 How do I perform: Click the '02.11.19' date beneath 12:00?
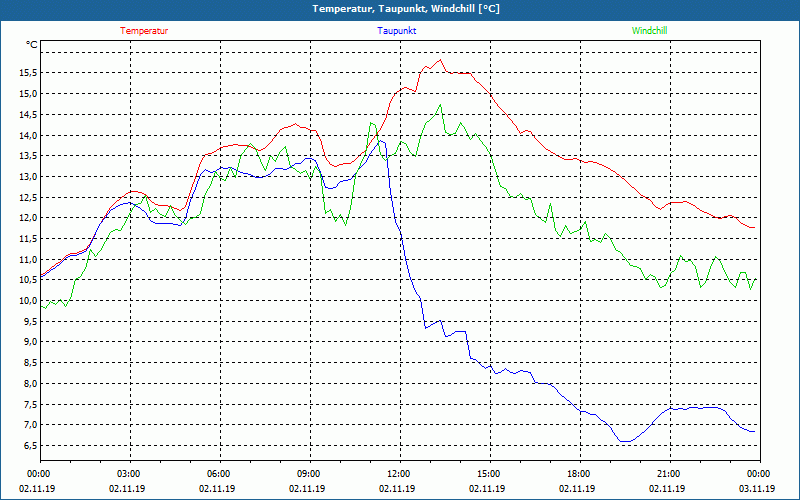(x=398, y=488)
